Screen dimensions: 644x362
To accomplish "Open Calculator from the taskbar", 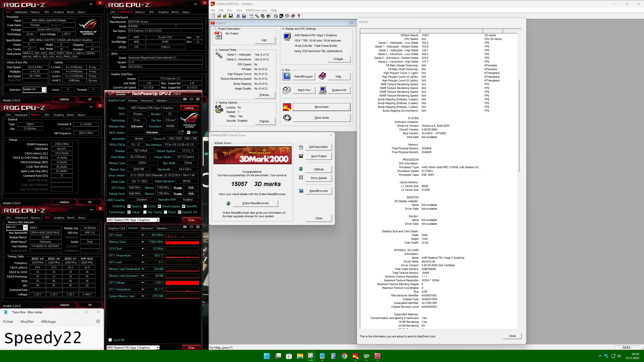I will coord(333,356).
